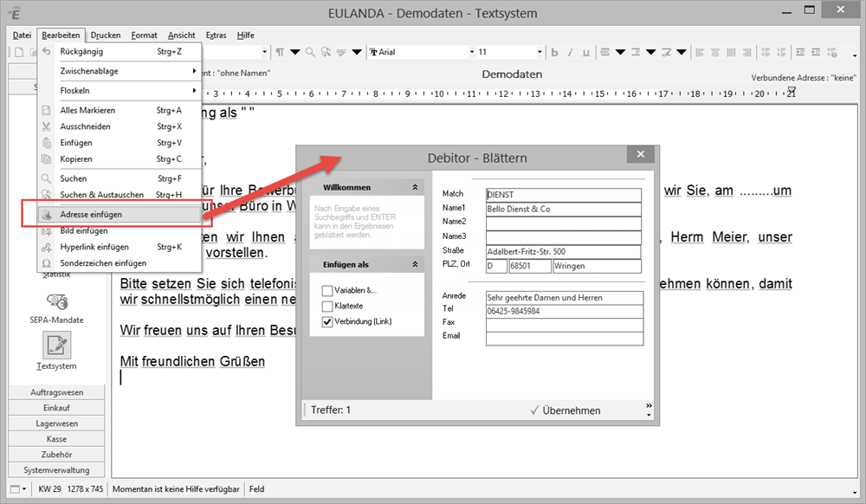Screen dimensions: 866x504
Task: Decrease paragraph indent
Action: [x=815, y=53]
